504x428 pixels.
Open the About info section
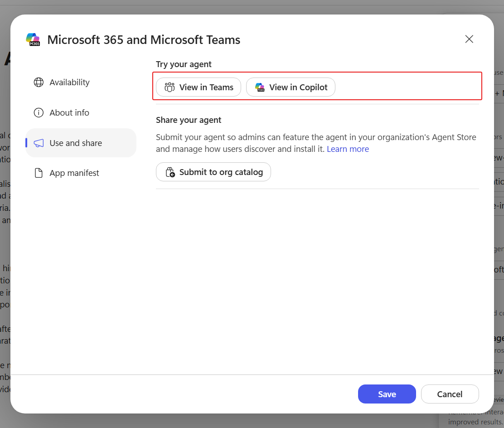81,112
